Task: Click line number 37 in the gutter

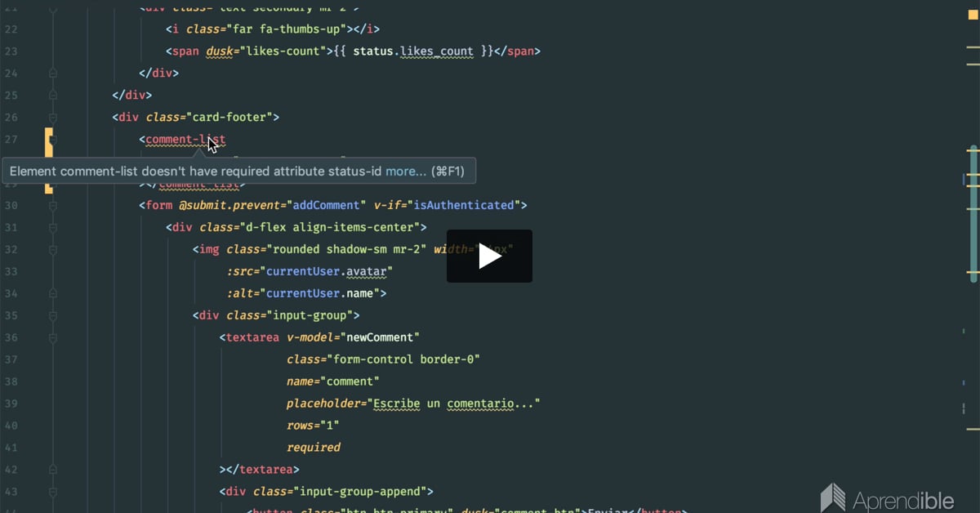Action: tap(11, 359)
